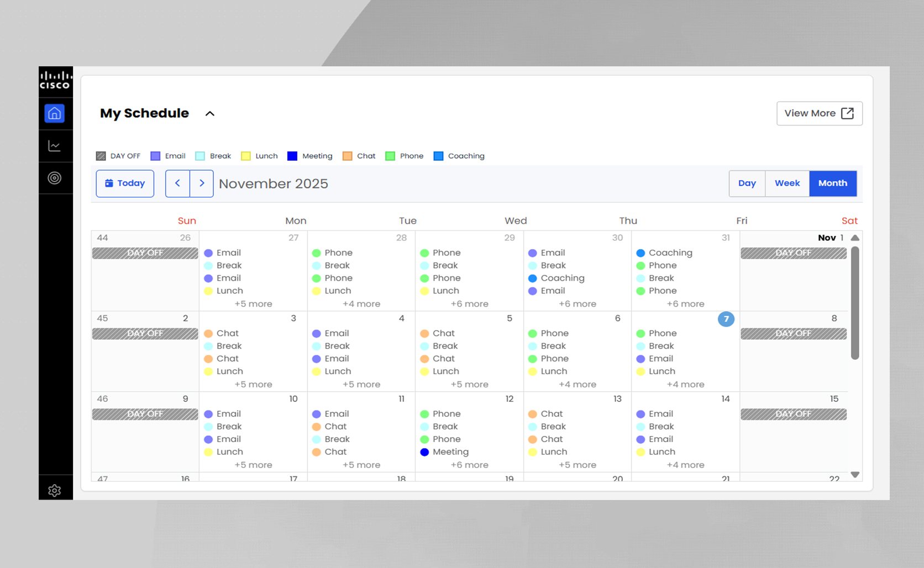
Task: Click the Cisco logo
Action: (x=55, y=80)
